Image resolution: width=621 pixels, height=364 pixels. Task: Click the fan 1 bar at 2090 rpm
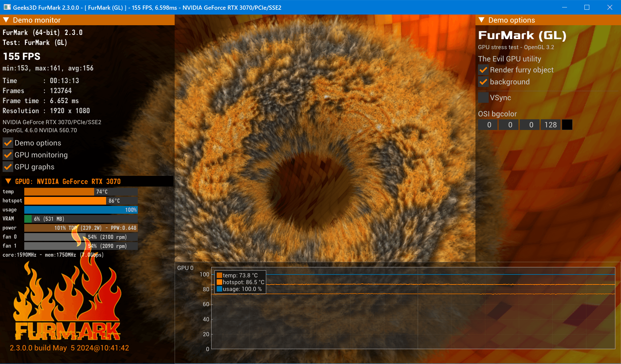pos(81,246)
